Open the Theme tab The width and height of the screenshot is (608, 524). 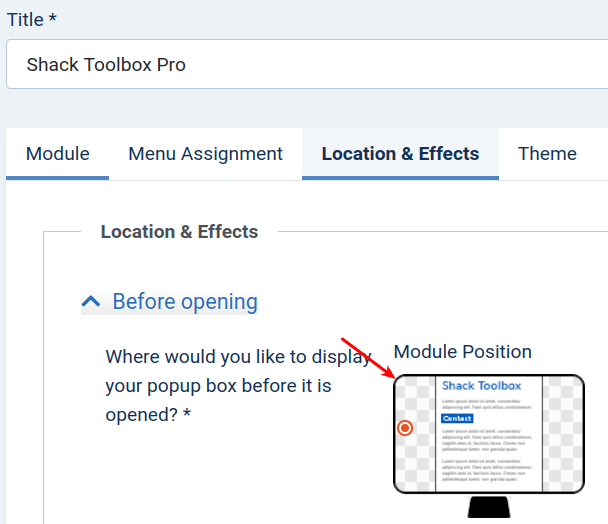tap(547, 154)
